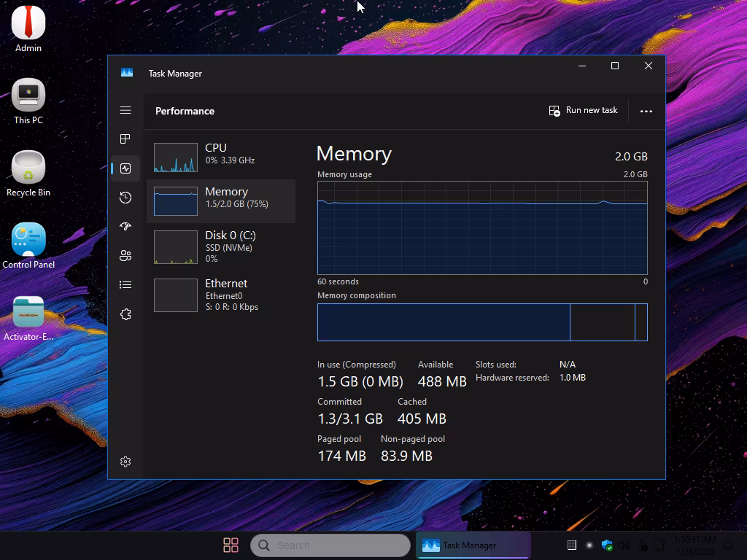Click the Memory composition bar

tap(481, 322)
